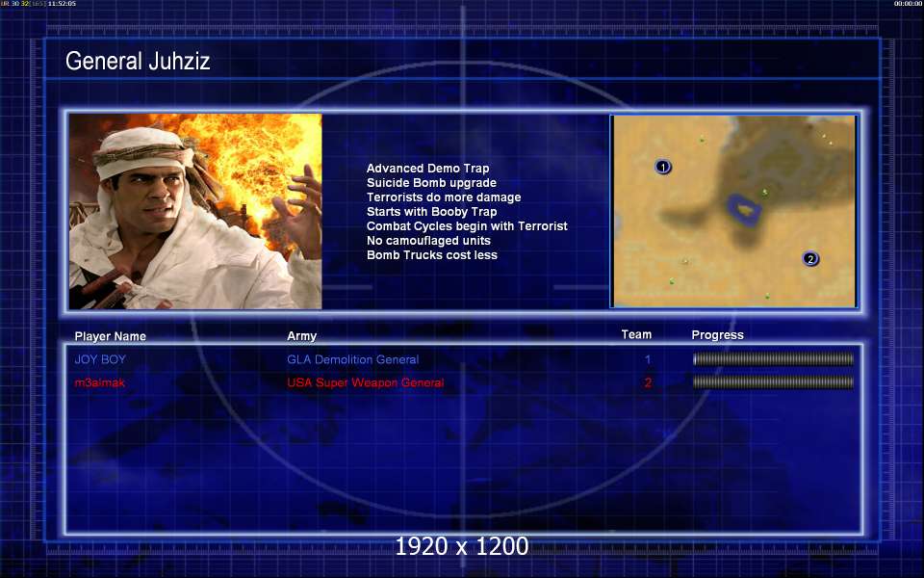Click m3almak loading progress bar
Viewport: 924px width, 578px height.
(x=773, y=382)
